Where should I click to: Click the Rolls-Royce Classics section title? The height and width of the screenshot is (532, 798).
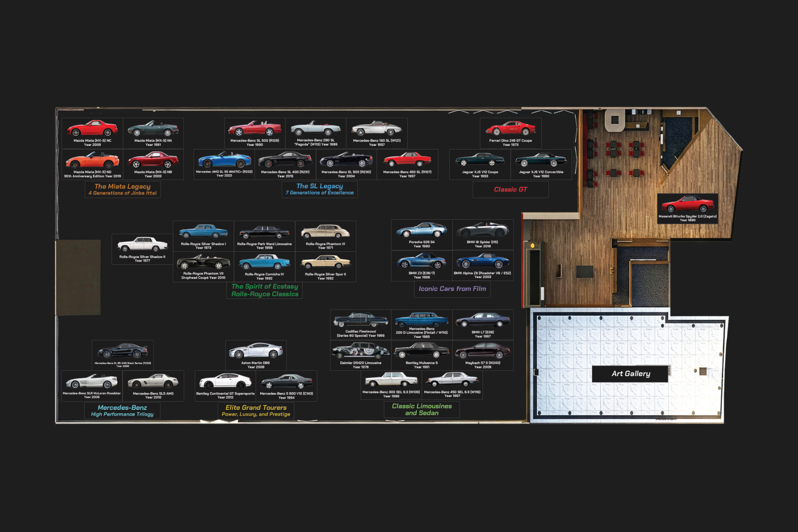click(264, 290)
